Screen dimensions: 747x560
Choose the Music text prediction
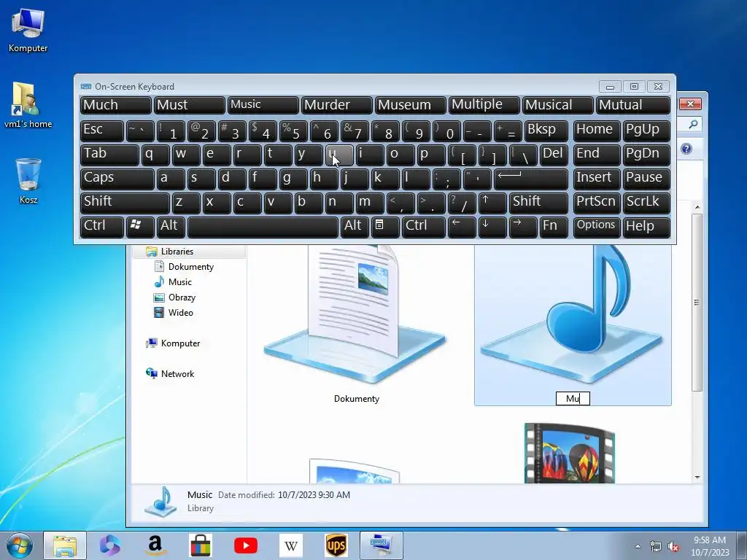click(x=263, y=105)
